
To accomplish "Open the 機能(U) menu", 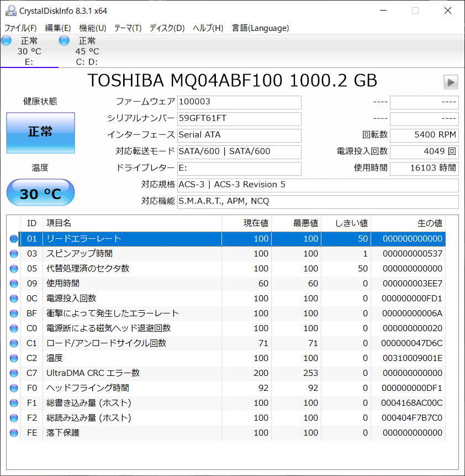I will pos(93,28).
